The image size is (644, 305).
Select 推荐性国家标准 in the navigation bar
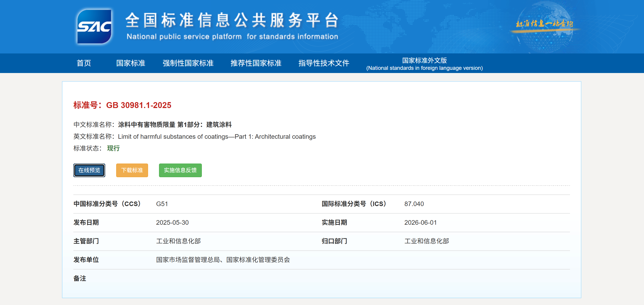[256, 63]
